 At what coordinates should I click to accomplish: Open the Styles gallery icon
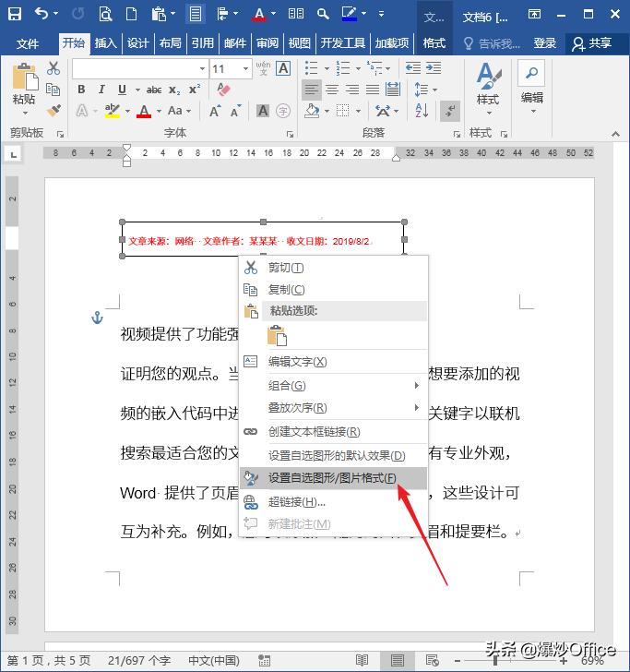(488, 76)
